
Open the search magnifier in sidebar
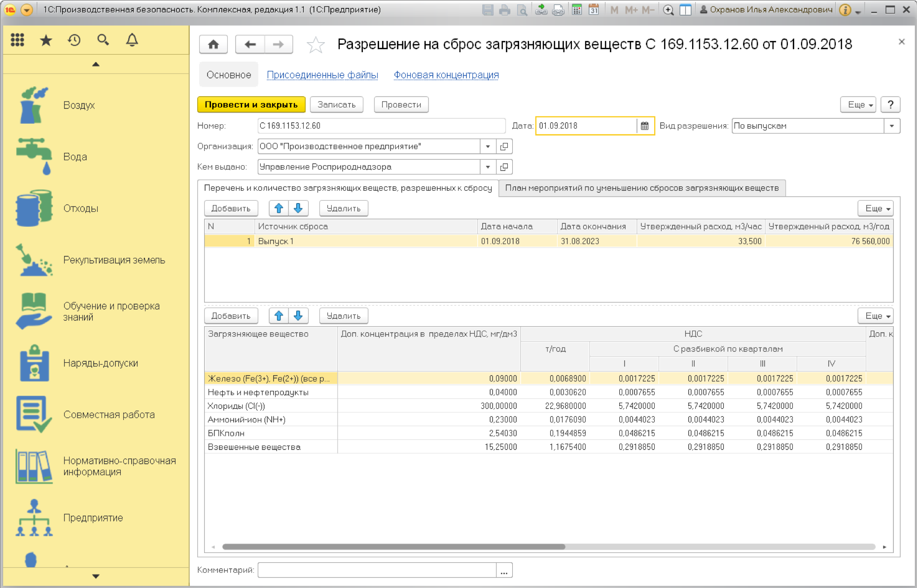tap(103, 40)
